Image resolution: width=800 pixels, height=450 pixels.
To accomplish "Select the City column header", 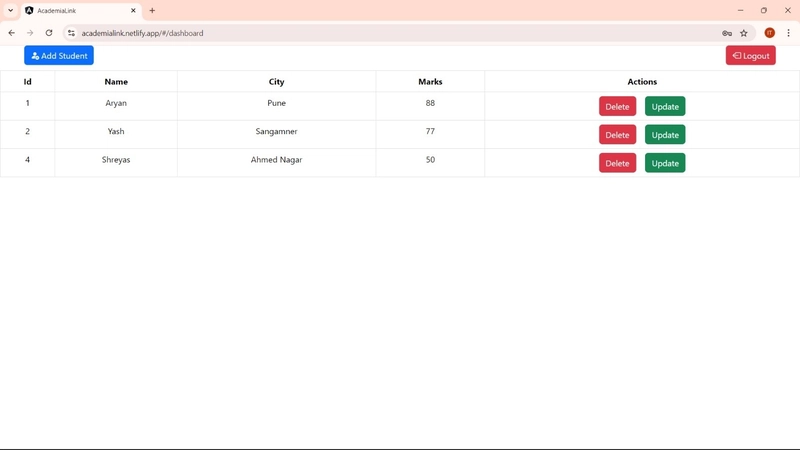I will point(277,82).
